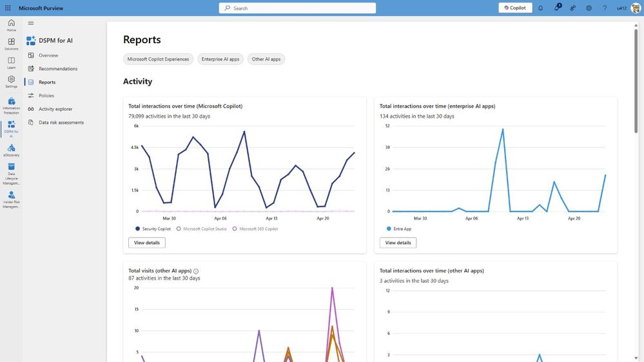
Task: Open Settings in left rail
Action: (x=11, y=81)
